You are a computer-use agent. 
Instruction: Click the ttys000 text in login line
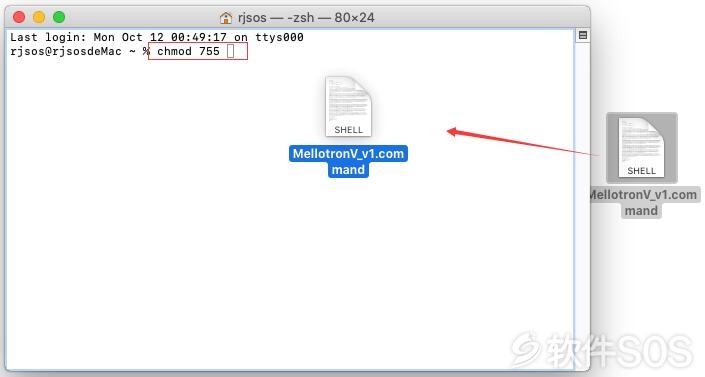pyautogui.click(x=279, y=37)
